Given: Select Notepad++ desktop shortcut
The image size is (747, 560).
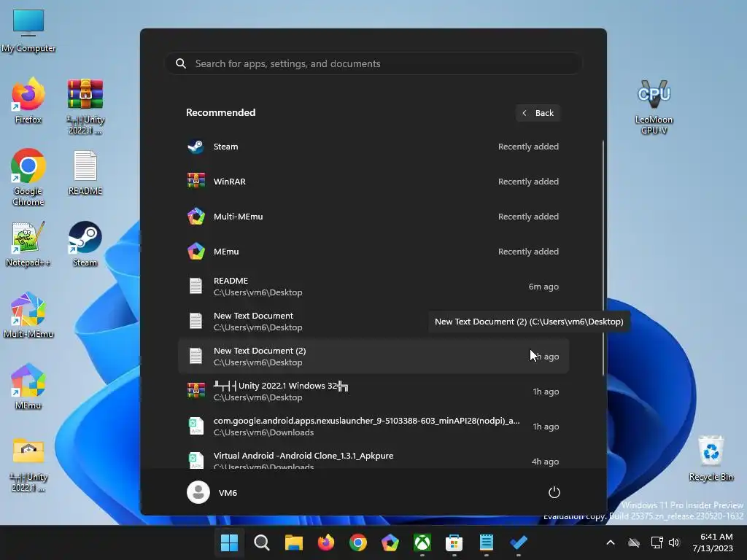Looking at the screenshot, I should (x=28, y=244).
